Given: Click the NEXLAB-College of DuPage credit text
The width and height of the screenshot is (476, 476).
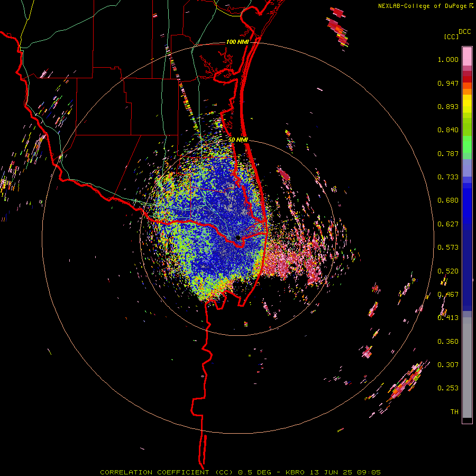Looking at the screenshot, I should tap(422, 6).
